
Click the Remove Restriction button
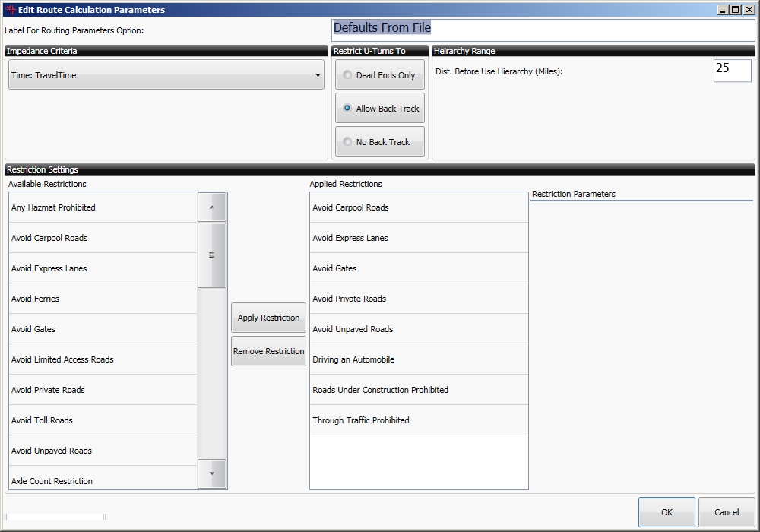pos(268,351)
